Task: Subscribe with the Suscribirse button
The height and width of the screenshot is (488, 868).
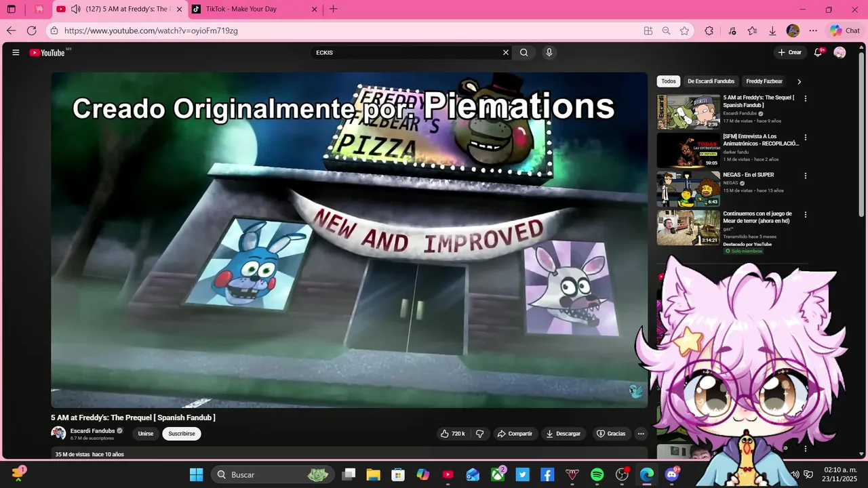Action: pos(182,433)
